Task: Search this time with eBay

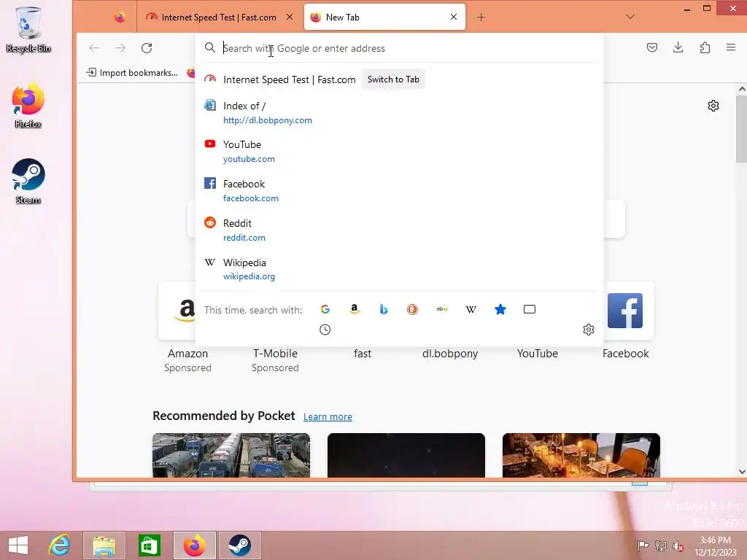Action: pos(442,309)
